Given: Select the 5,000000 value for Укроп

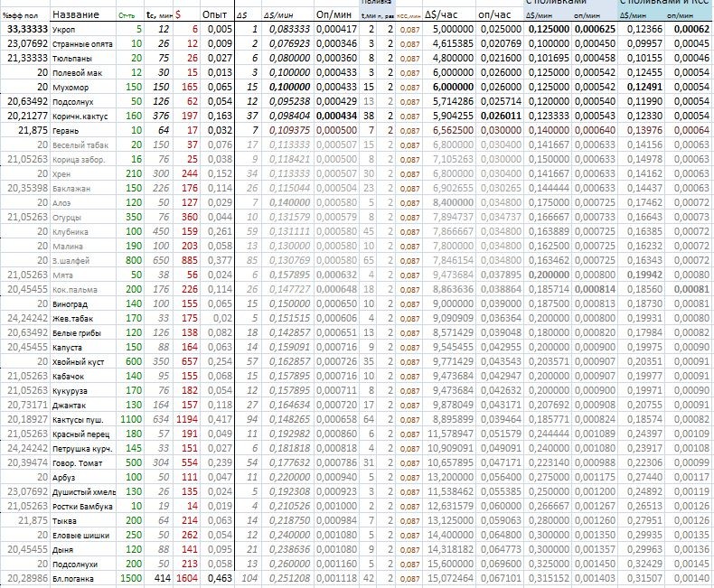Looking at the screenshot, I should point(453,29).
